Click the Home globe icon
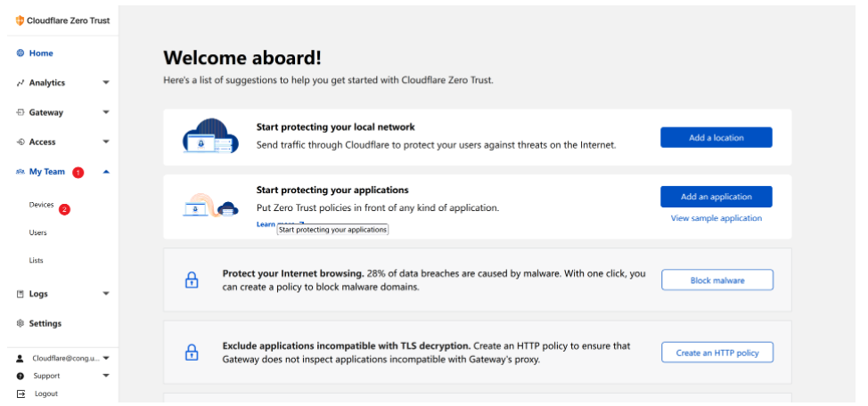Screen dimensions: 868x406 tap(20, 53)
